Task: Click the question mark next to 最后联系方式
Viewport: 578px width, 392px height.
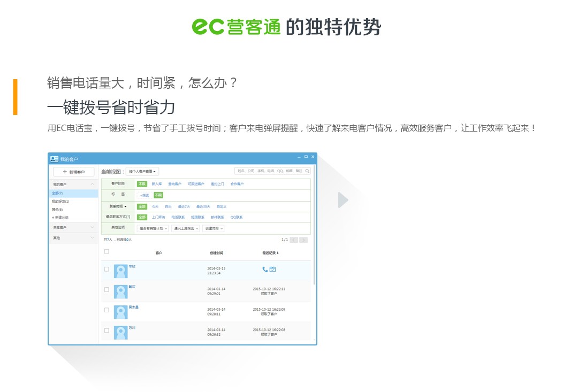Action: click(x=128, y=217)
